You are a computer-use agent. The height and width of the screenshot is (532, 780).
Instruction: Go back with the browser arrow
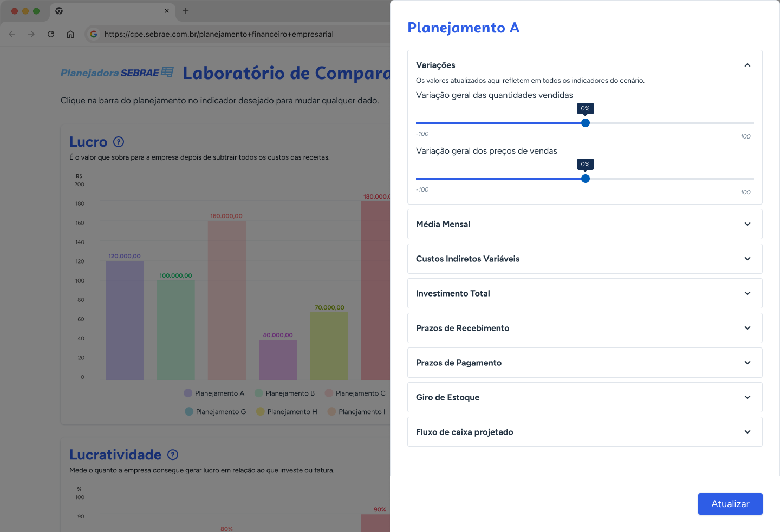point(12,34)
